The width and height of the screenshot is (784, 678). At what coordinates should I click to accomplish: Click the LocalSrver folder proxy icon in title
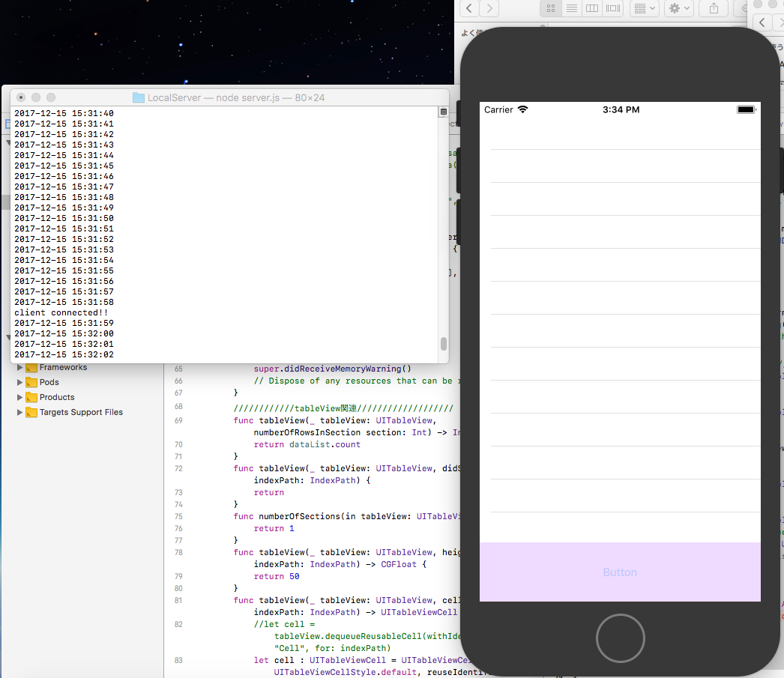[138, 98]
